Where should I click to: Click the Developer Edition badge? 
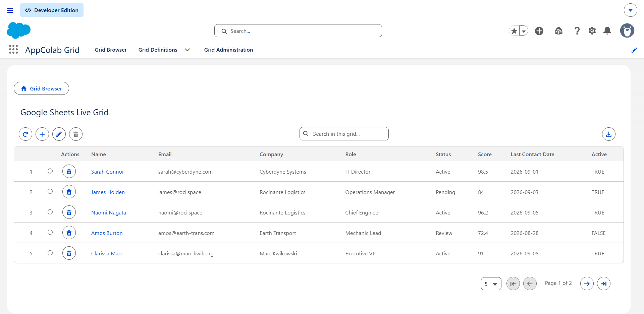[52, 10]
